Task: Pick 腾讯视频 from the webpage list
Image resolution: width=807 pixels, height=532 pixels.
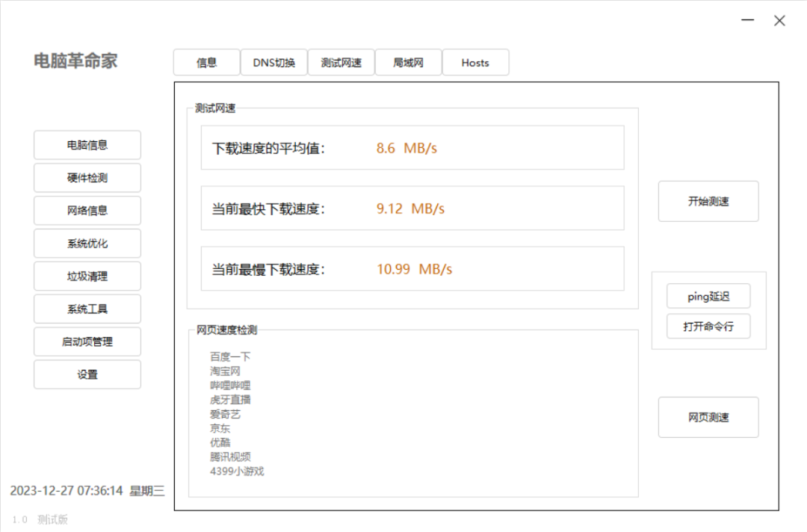Action: (230, 457)
